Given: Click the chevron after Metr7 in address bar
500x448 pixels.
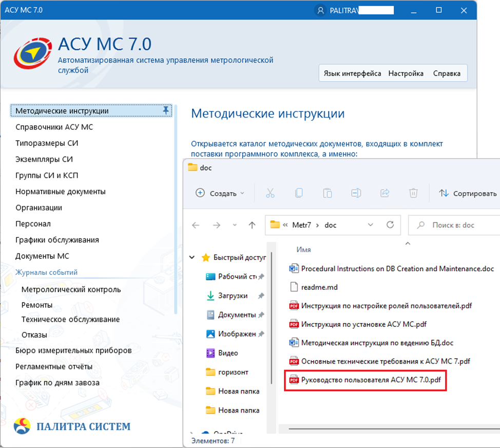Looking at the screenshot, I should 317,225.
